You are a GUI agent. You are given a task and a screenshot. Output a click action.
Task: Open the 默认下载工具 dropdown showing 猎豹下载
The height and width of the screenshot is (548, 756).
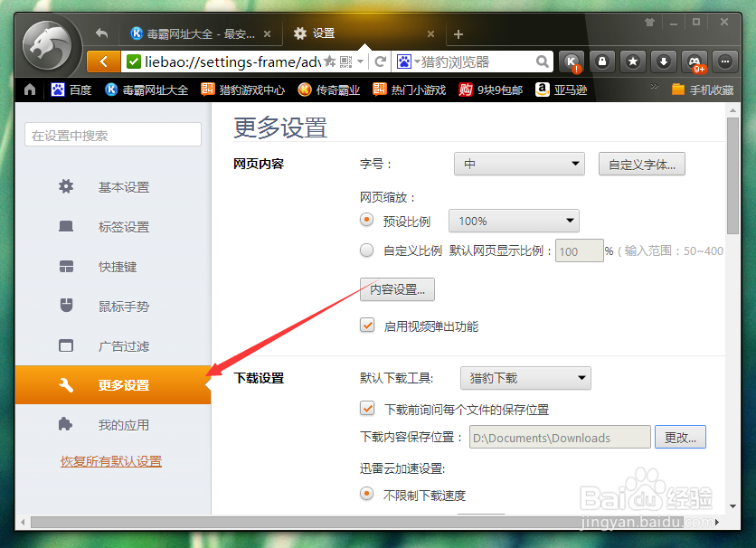point(525,378)
